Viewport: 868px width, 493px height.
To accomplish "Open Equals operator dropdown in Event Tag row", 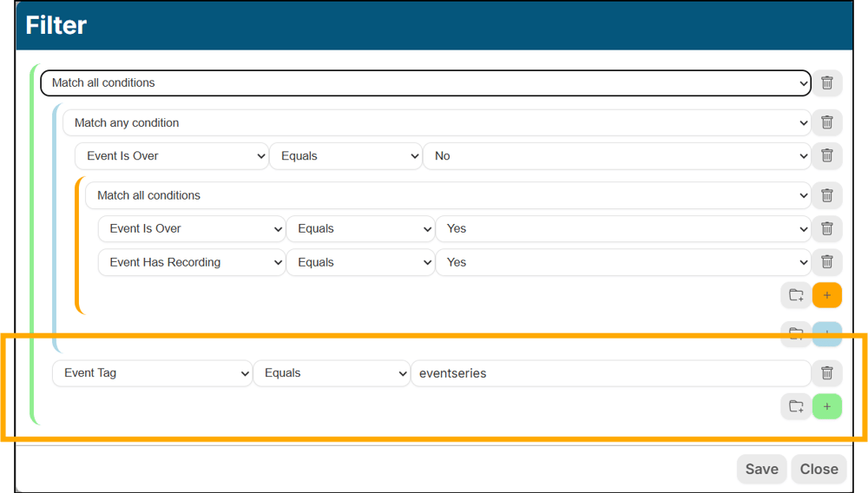I will 332,373.
